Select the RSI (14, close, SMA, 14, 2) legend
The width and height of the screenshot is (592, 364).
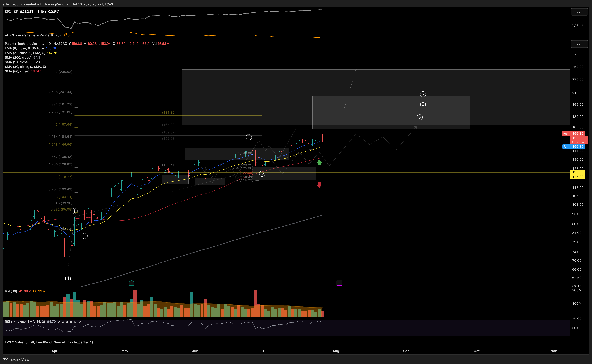point(25,322)
